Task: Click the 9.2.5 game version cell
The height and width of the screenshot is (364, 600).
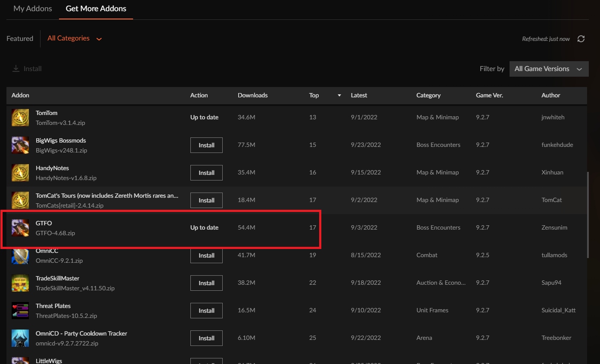Action: tap(482, 255)
